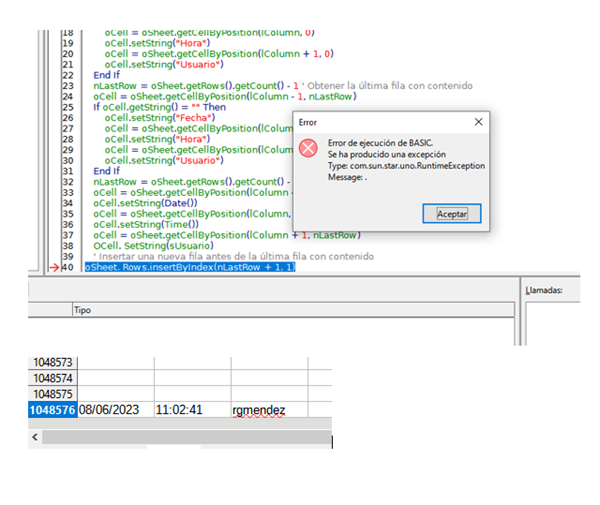Click the cell containing time 11:02:41
The height and width of the screenshot is (505, 600).
(x=190, y=409)
